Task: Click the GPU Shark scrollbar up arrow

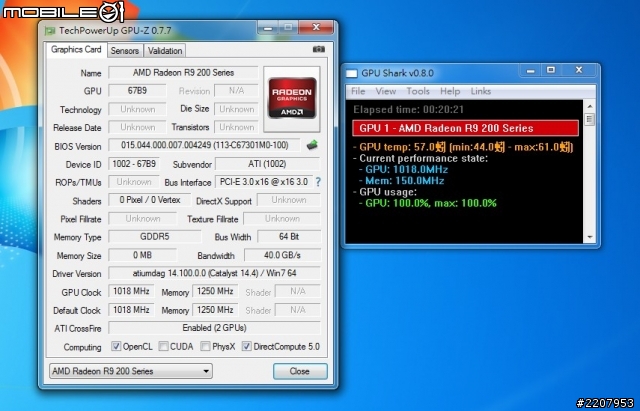Action: [x=589, y=106]
